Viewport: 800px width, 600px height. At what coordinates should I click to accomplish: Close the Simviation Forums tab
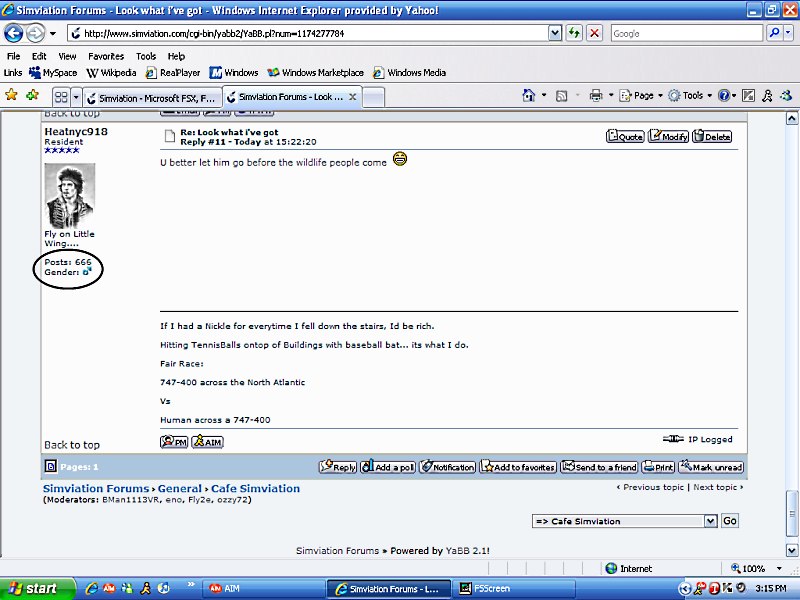pos(352,96)
